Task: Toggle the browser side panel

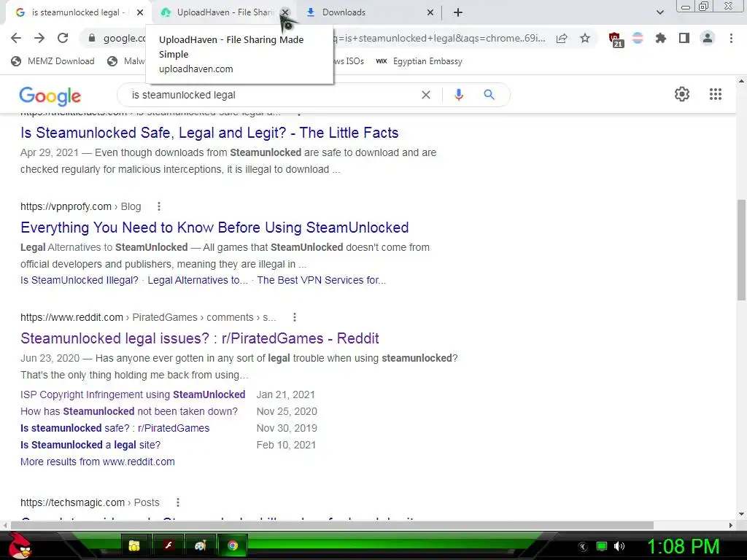Action: (x=684, y=38)
